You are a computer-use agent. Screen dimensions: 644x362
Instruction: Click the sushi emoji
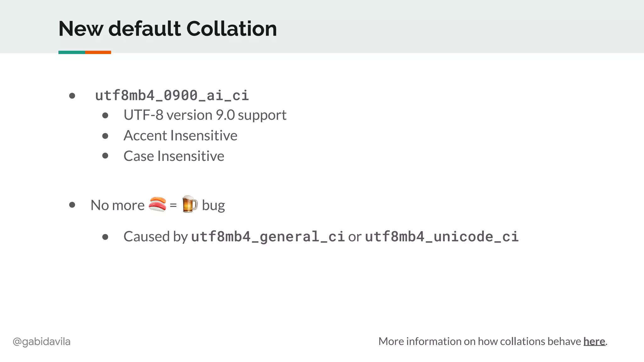coord(157,204)
